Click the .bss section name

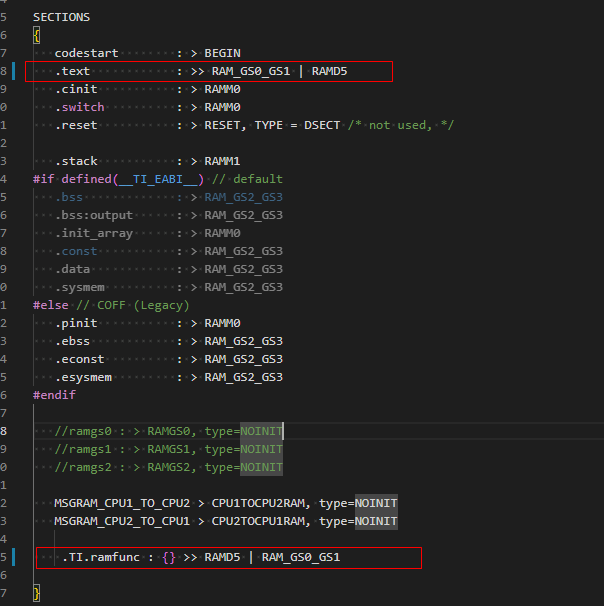(x=69, y=197)
